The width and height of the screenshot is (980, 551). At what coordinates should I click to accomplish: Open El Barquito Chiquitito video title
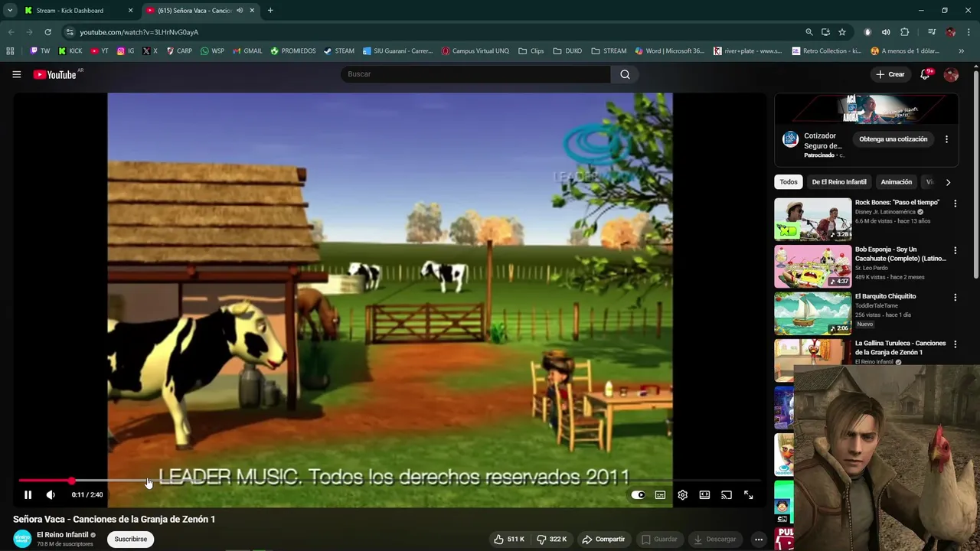click(885, 296)
